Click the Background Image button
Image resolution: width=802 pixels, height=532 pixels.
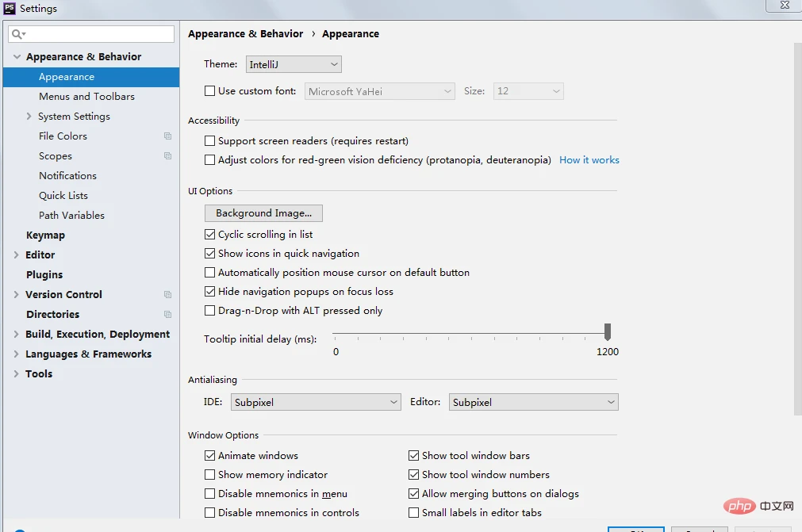click(x=263, y=213)
